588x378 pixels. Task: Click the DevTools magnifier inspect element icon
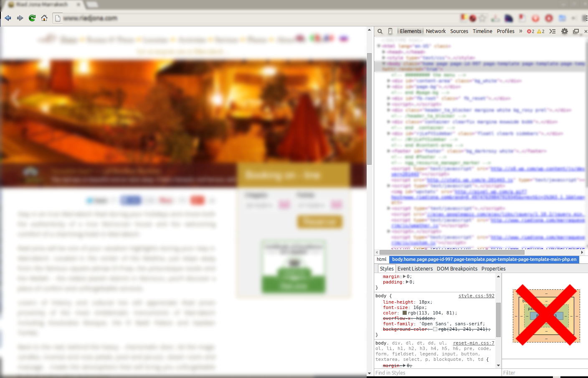[x=380, y=31]
